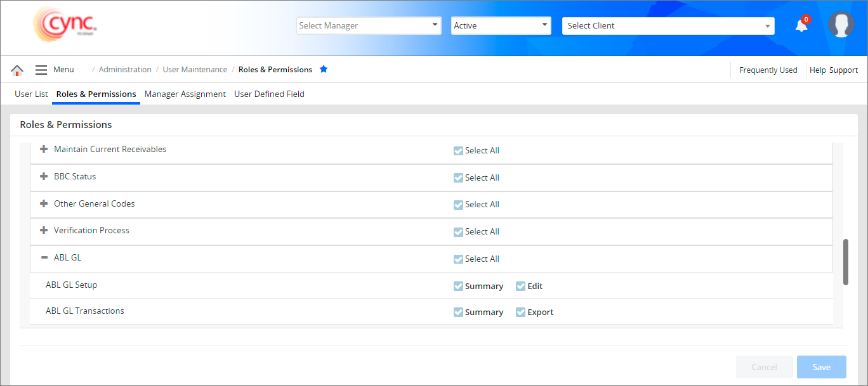Open the Frequently Used link
The image size is (868, 386).
[768, 70]
